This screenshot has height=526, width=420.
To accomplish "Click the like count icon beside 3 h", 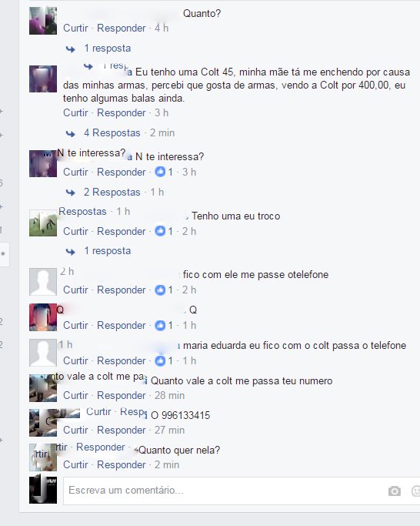I will tap(160, 172).
